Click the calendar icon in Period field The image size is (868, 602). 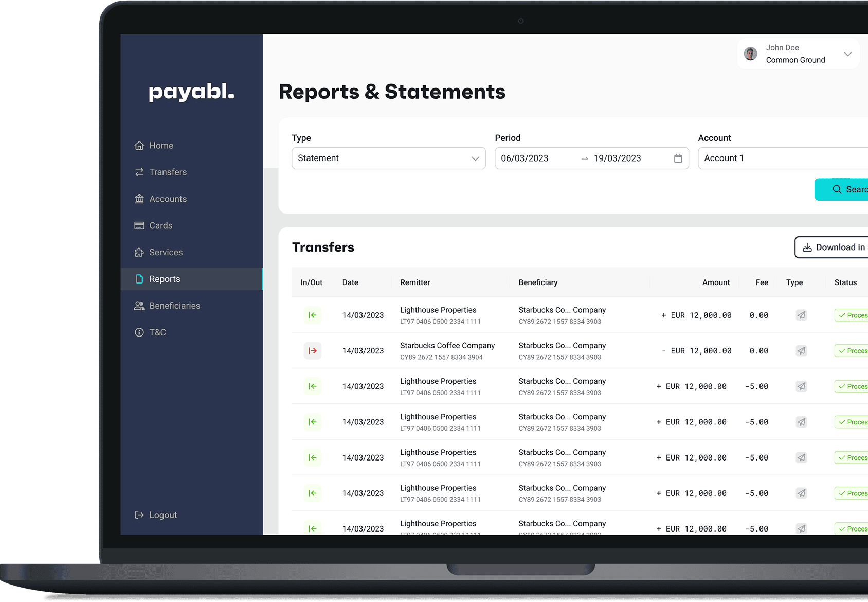tap(678, 158)
